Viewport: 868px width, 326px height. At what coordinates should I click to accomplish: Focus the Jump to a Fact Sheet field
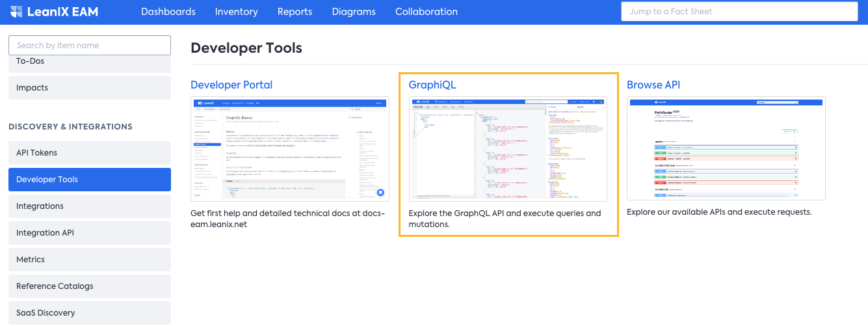(x=739, y=12)
